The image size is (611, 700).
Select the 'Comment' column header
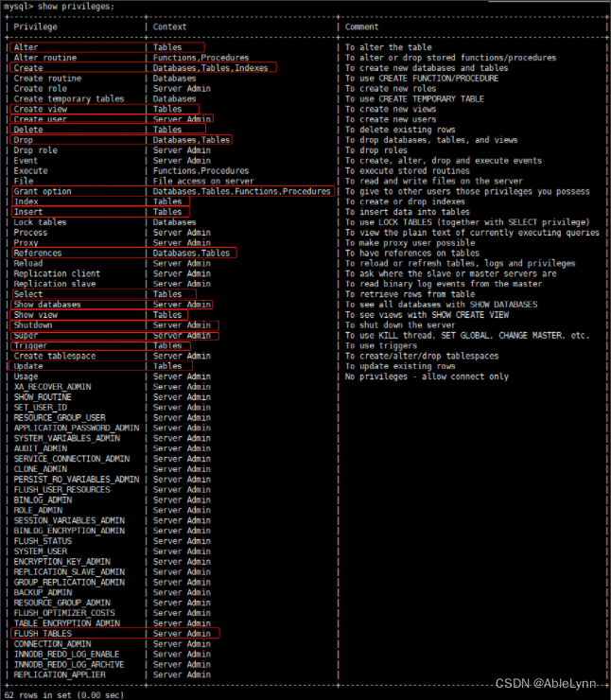[x=361, y=26]
